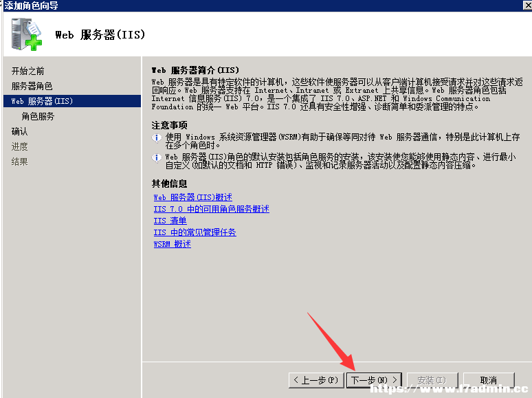Close the 添加角色向导 window

click(x=528, y=5)
